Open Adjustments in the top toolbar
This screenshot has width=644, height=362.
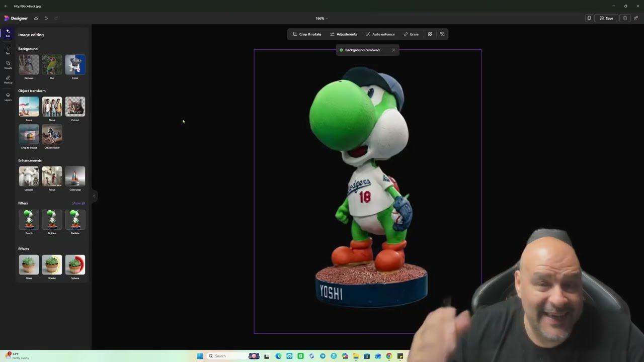[x=343, y=34]
